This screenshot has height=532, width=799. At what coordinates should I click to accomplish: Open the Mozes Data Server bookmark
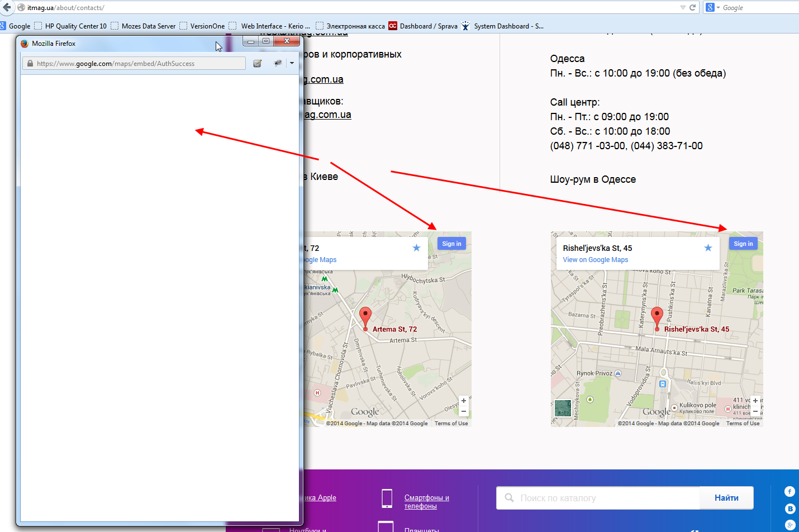(143, 26)
